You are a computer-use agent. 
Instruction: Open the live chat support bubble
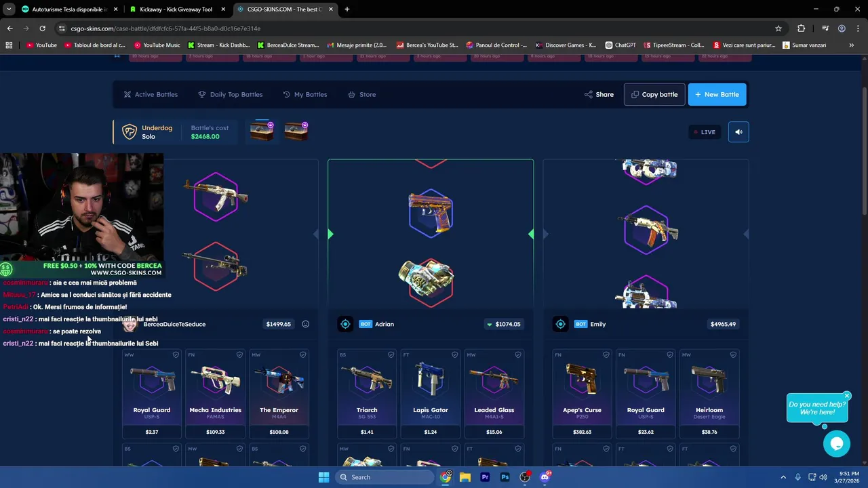pos(837,444)
